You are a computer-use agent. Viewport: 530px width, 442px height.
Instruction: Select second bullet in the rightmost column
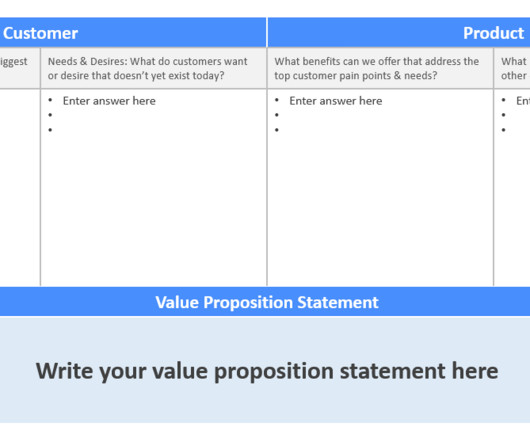tap(504, 115)
